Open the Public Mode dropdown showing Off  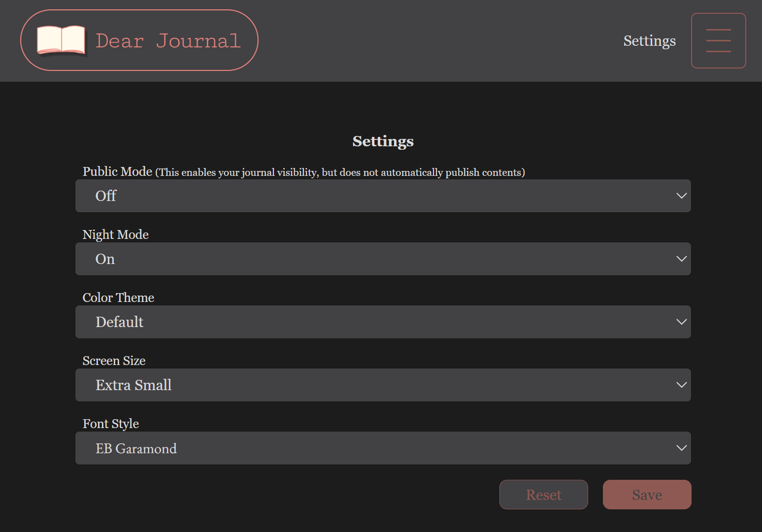point(383,196)
